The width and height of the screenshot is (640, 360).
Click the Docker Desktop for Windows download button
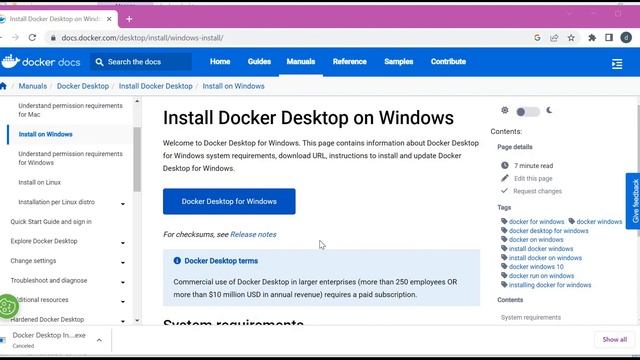click(229, 201)
